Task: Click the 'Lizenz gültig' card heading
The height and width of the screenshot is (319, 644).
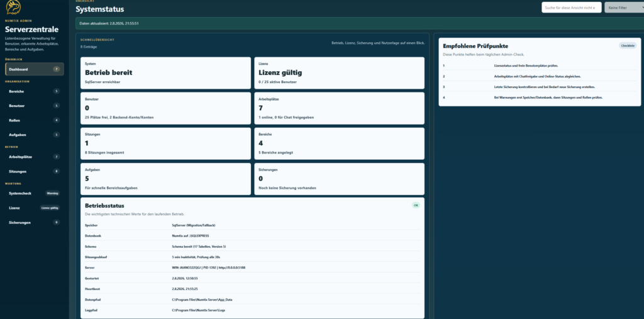Action: point(280,73)
